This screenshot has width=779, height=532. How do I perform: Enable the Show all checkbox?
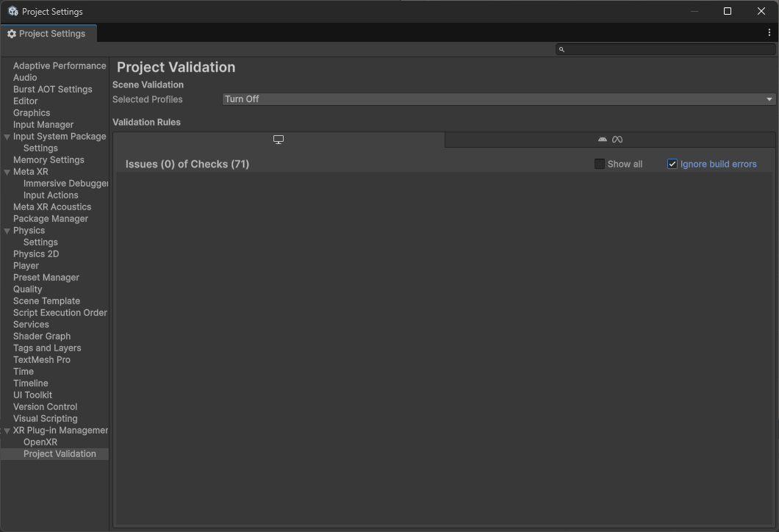600,164
